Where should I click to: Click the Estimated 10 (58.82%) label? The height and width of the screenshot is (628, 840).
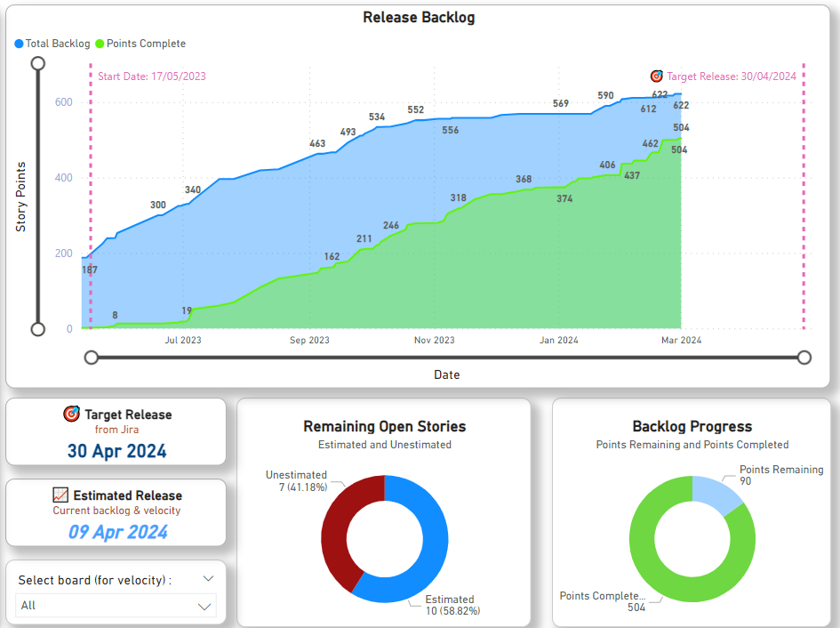(x=452, y=605)
